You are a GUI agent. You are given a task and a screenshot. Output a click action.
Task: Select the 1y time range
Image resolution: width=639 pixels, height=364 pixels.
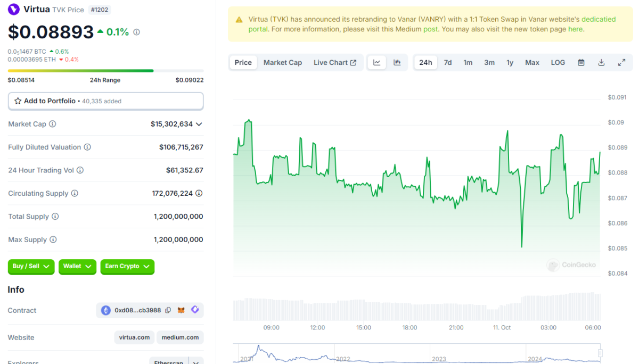[510, 62]
